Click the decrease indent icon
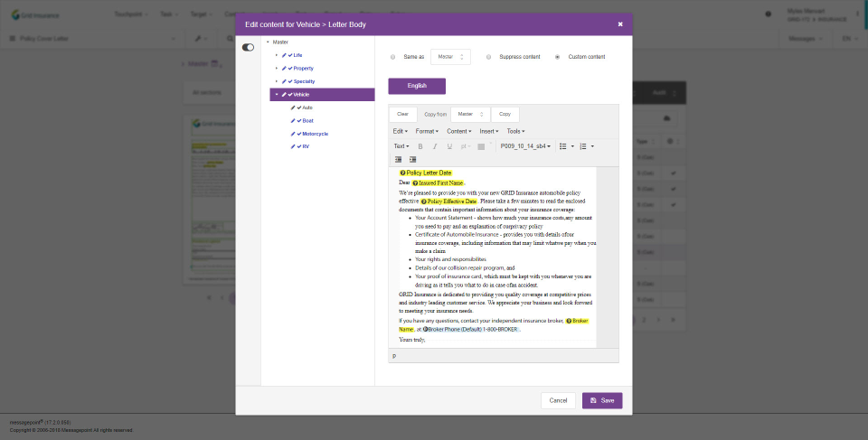Viewport: 868px width, 440px height. tap(398, 159)
